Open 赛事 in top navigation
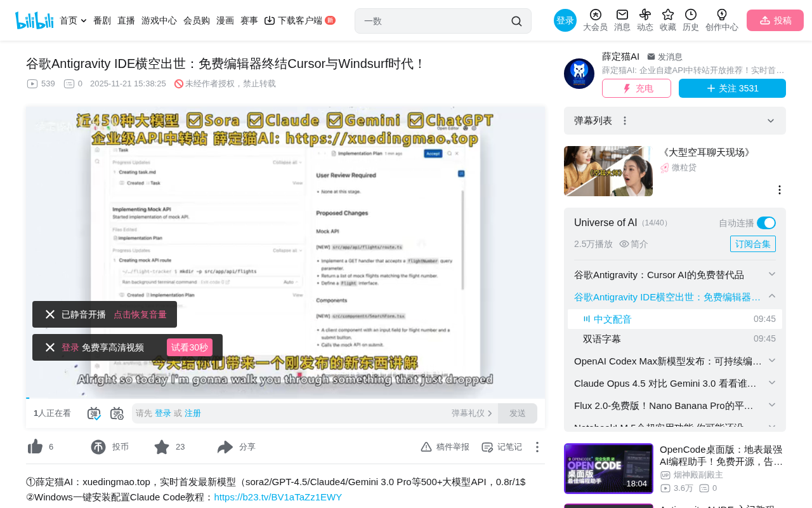Screen dimensions: 812x508 click(249, 20)
